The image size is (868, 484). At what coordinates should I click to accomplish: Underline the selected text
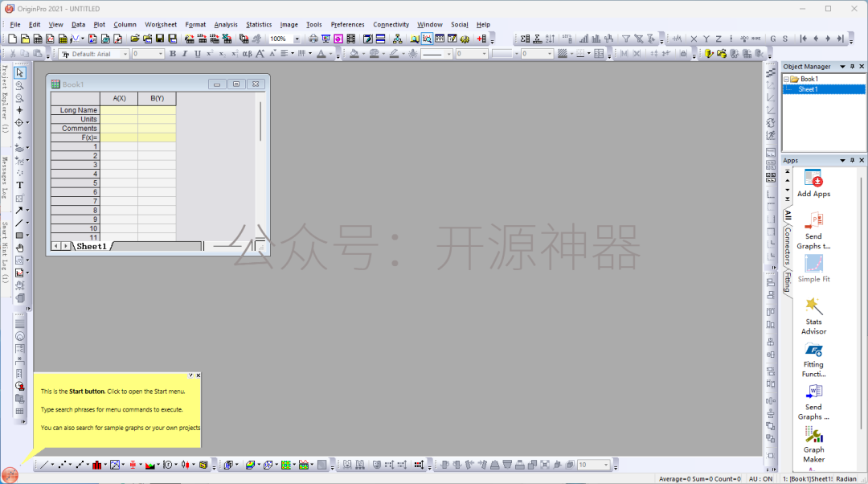click(198, 54)
